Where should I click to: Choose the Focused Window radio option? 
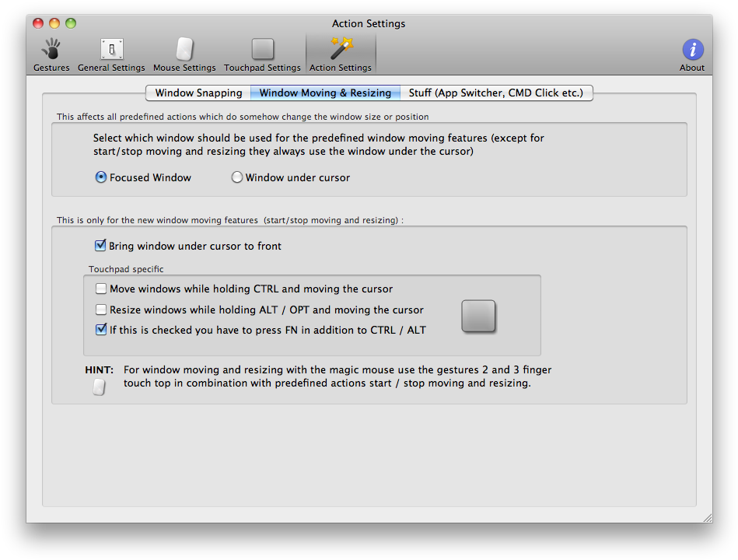coord(101,177)
